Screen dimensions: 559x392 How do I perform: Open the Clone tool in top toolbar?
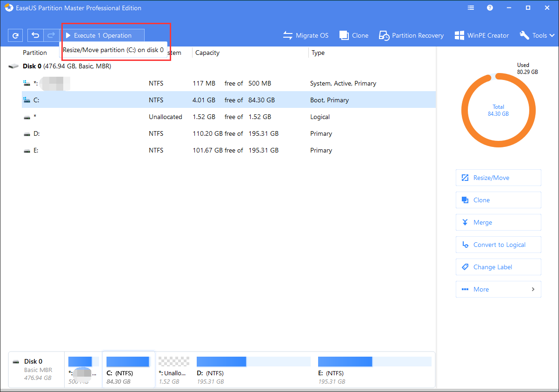[354, 35]
